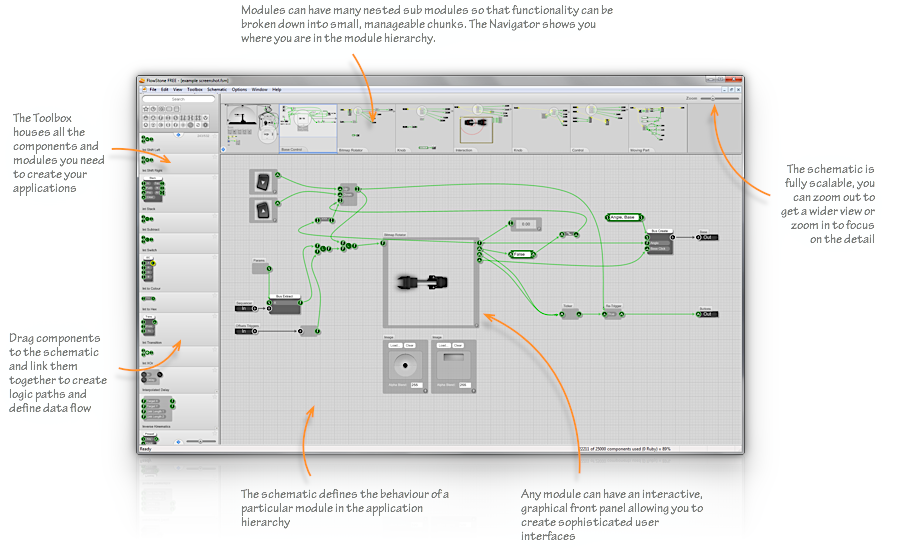Viewport: 900px width, 550px height.
Task: Click Clear button on knob Image module
Action: pos(410,346)
